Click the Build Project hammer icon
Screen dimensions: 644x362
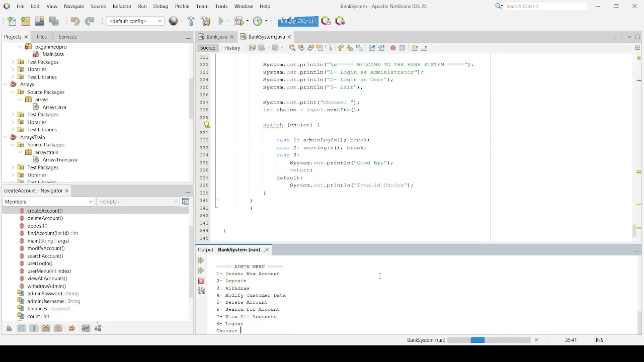coord(191,21)
